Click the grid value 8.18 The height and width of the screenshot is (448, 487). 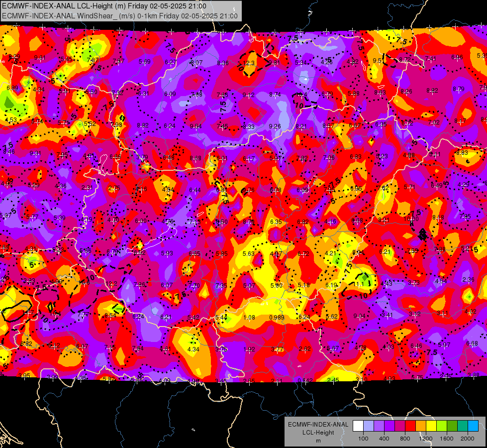438,218
